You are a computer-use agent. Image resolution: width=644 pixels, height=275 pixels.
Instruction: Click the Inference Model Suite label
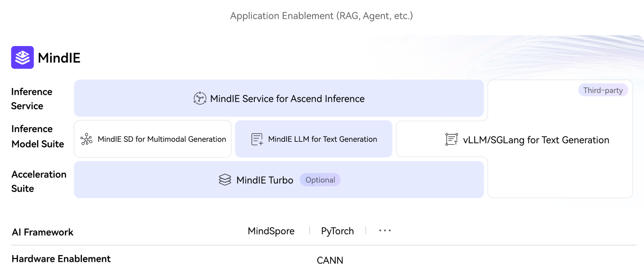point(37,137)
